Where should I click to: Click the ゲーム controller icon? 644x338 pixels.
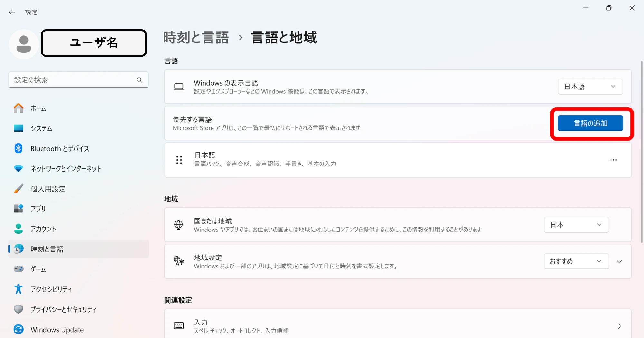18,269
